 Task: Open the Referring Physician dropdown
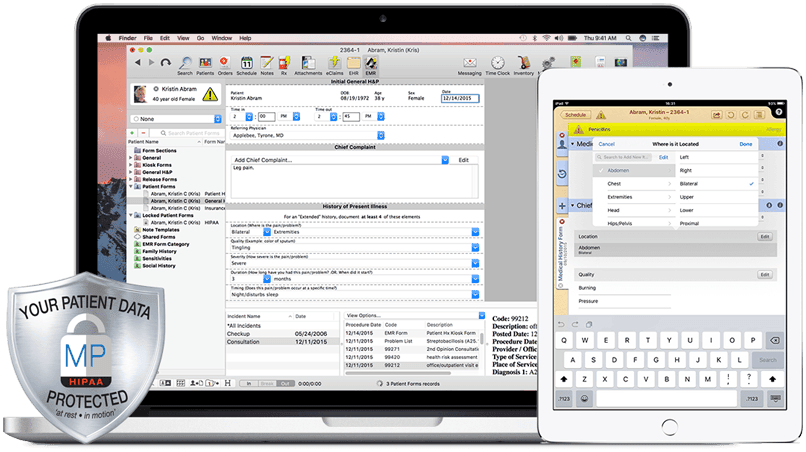(381, 135)
